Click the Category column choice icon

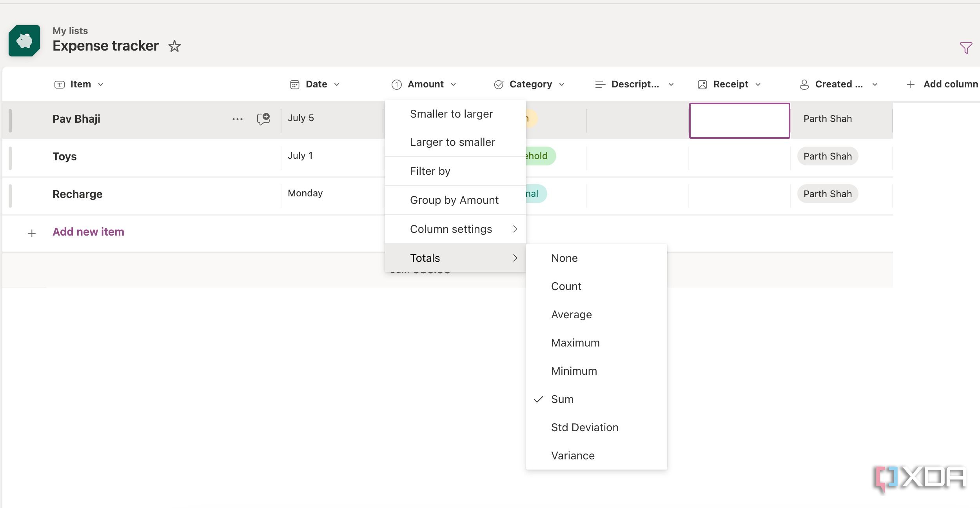click(x=499, y=84)
